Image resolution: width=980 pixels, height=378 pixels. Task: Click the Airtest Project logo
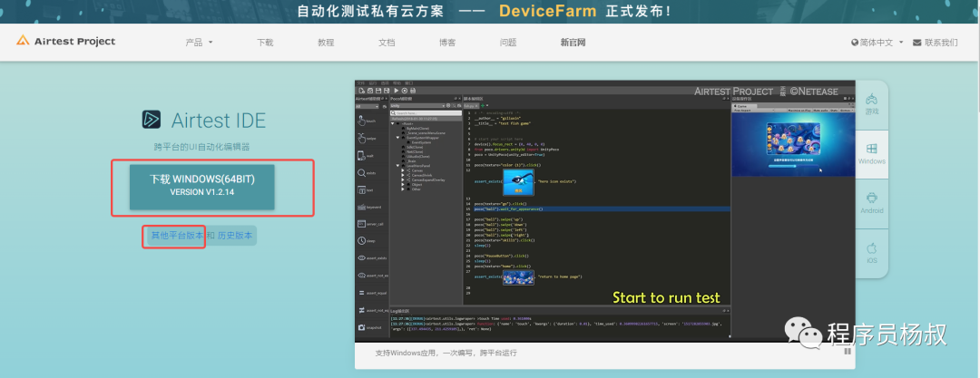coord(65,41)
